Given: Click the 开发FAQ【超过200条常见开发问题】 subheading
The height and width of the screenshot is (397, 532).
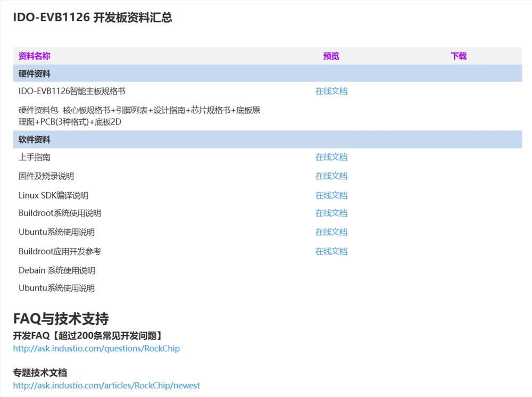Looking at the screenshot, I should pyautogui.click(x=89, y=336).
